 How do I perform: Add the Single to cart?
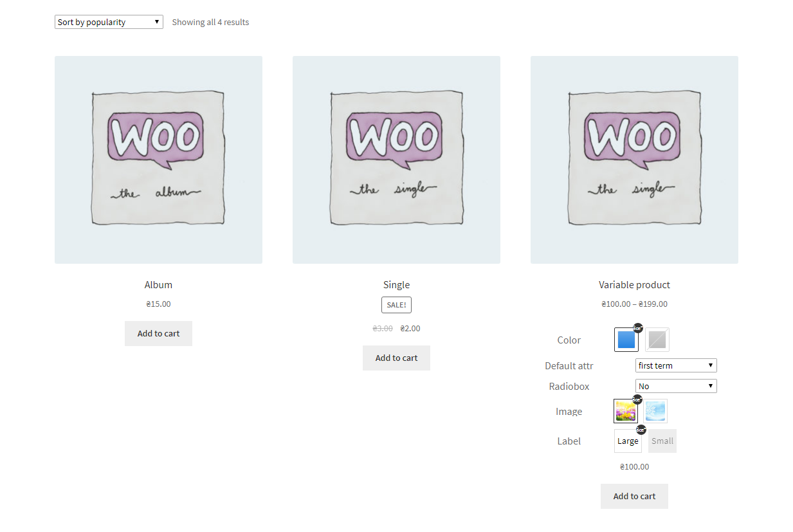(x=396, y=358)
